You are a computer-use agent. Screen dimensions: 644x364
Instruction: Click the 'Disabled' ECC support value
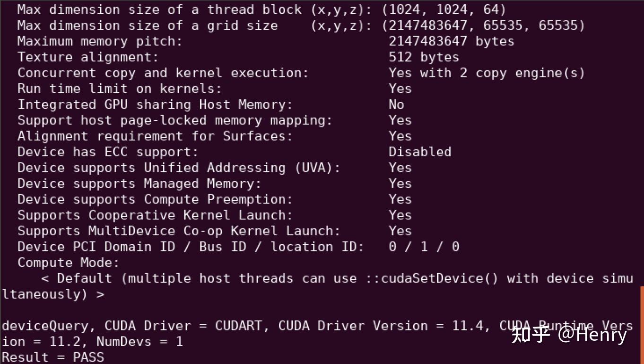point(420,152)
